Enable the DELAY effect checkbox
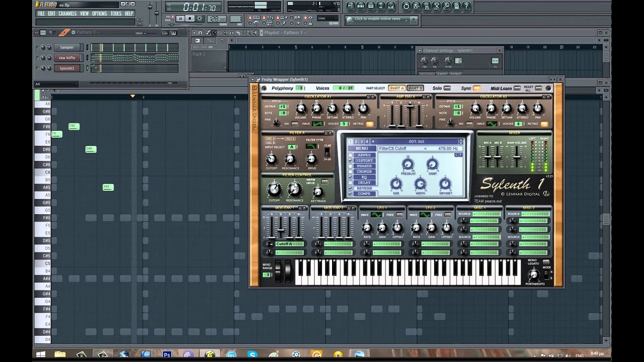The height and width of the screenshot is (362, 644). tap(350, 183)
